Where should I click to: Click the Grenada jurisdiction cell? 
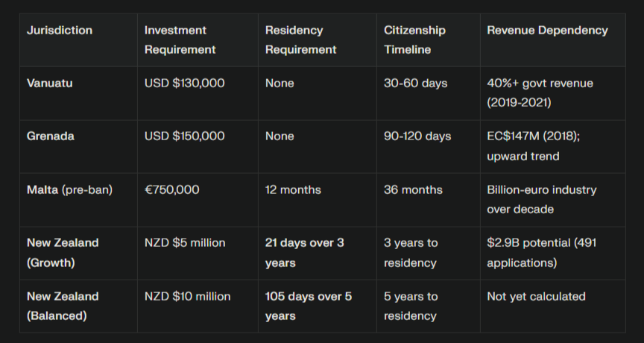(51, 136)
